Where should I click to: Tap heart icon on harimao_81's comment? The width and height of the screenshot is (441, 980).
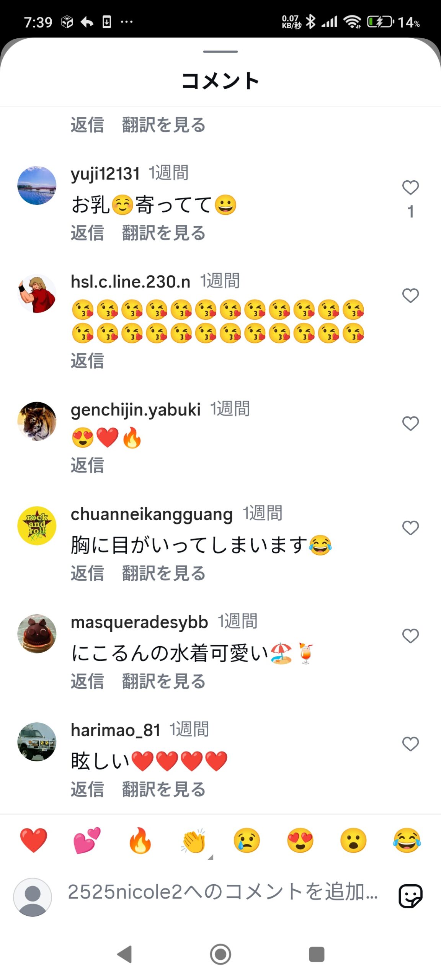(x=410, y=744)
